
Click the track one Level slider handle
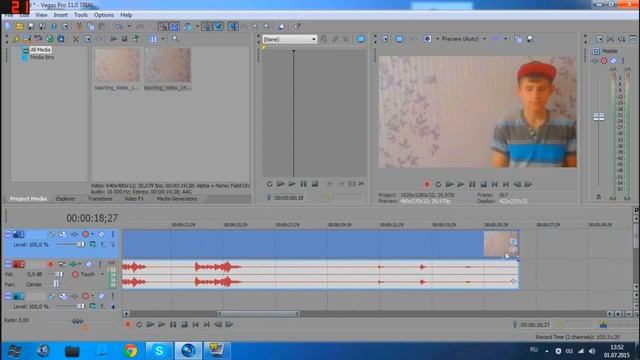click(80, 244)
